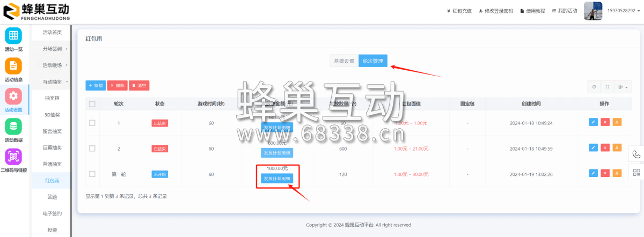Open the 投票 menu item
The image size is (644, 237).
click(x=52, y=229)
